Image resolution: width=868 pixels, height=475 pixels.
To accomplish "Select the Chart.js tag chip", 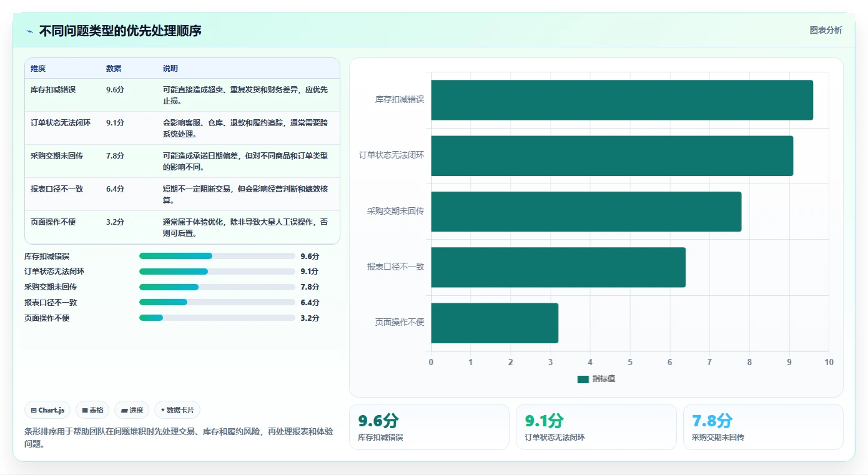I will (x=47, y=410).
